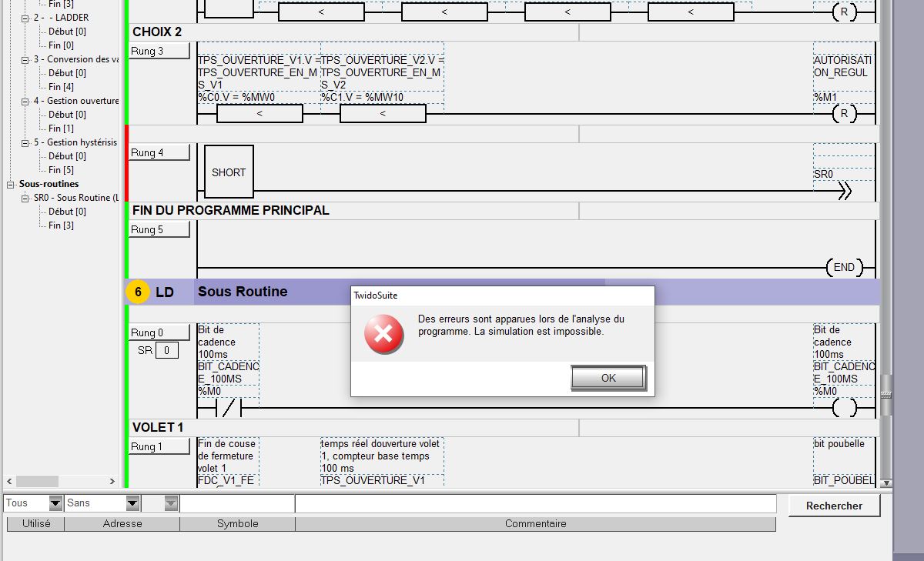Select the END coil in Rung 5
Screen dimensions: 924x561
[844, 267]
